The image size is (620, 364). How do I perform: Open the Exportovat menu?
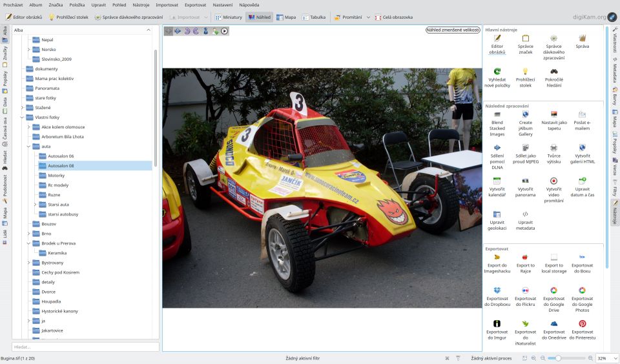pyautogui.click(x=195, y=5)
